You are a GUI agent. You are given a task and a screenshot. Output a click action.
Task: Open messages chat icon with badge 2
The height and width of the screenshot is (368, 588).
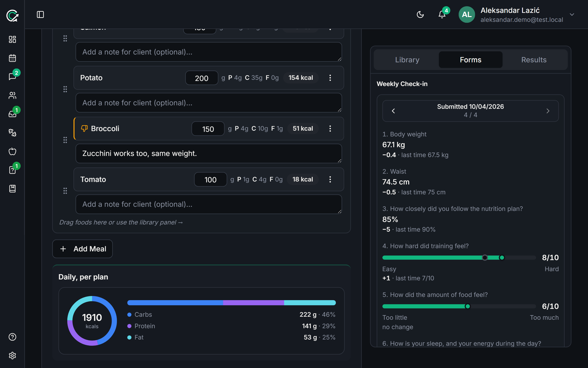[12, 77]
